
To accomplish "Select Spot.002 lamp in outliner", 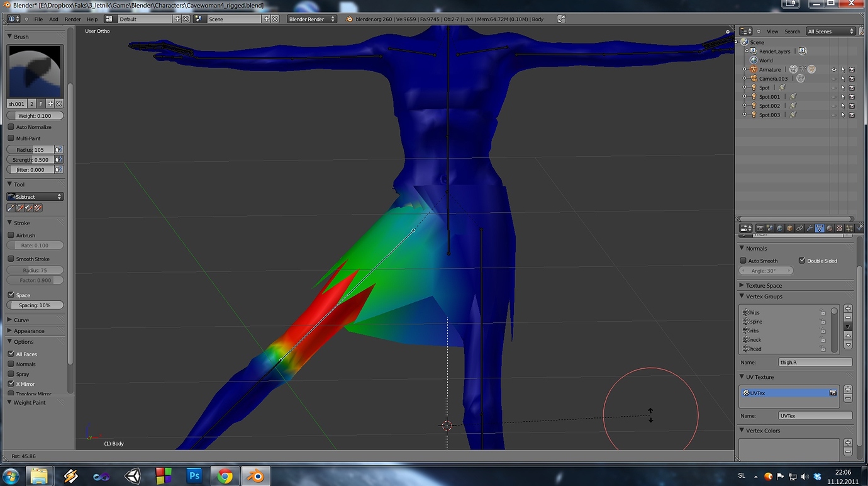I will pos(769,106).
